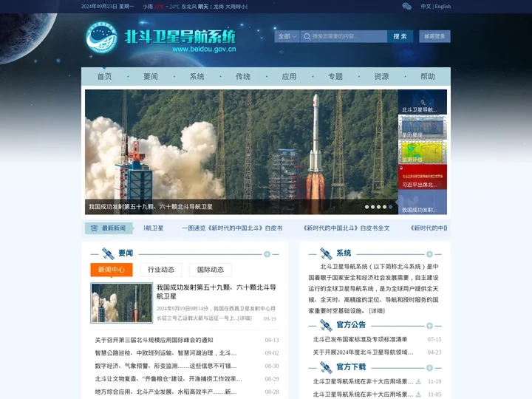
Task: Click [详细] link in 系统 description
Action: (377, 311)
